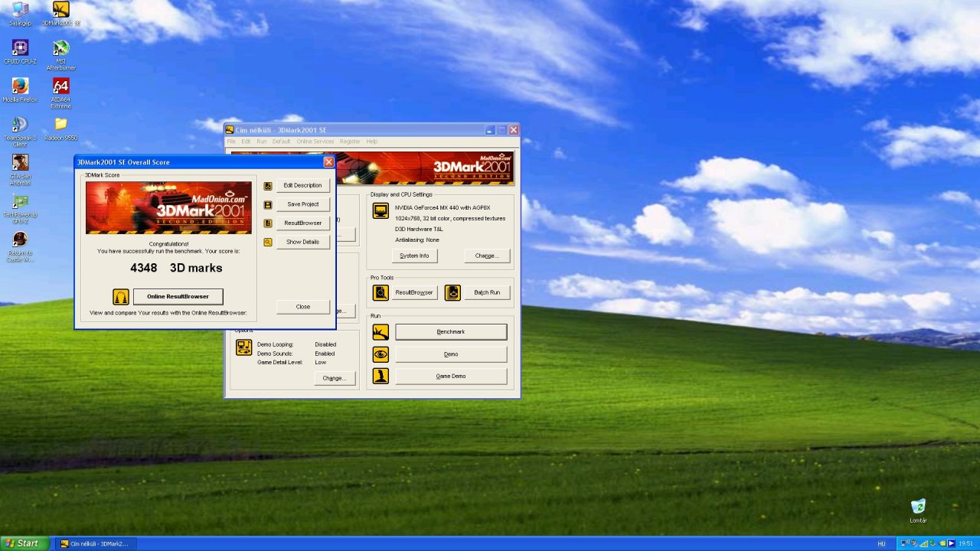
Task: Click the signal strength bars tray icon
Action: coord(924,543)
